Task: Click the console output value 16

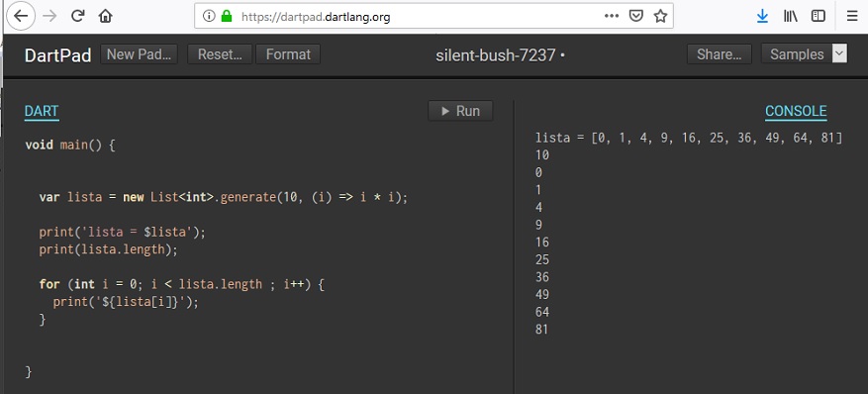Action: pos(542,243)
